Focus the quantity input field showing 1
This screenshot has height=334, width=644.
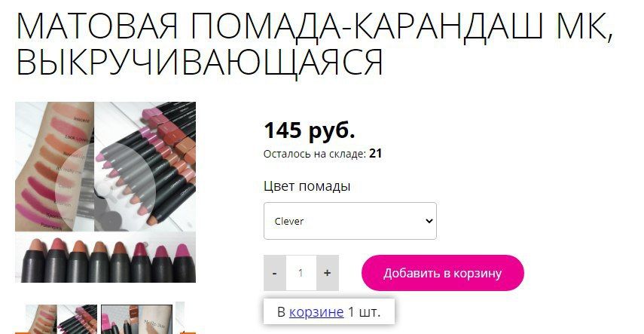pyautogui.click(x=301, y=273)
